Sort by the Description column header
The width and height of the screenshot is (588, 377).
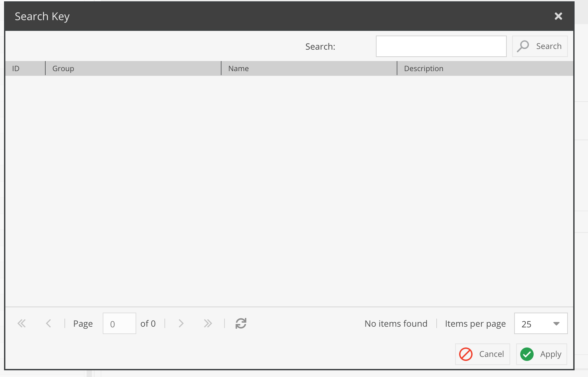485,68
